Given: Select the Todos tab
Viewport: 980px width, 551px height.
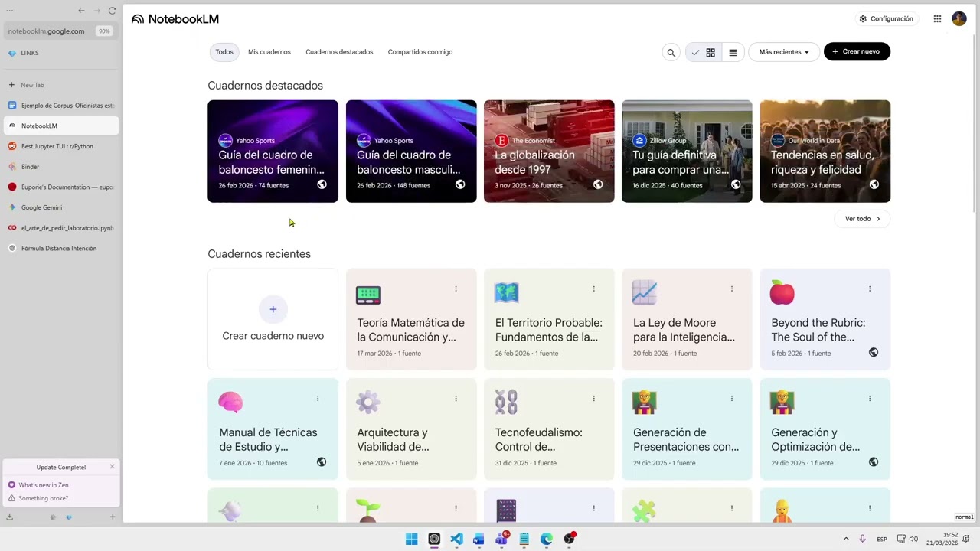Looking at the screenshot, I should [224, 52].
